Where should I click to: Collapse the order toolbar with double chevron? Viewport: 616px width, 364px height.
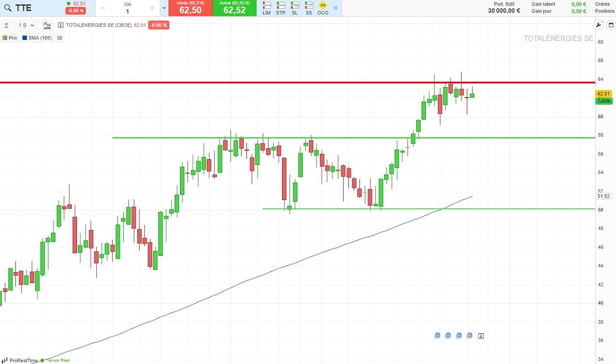335,8
